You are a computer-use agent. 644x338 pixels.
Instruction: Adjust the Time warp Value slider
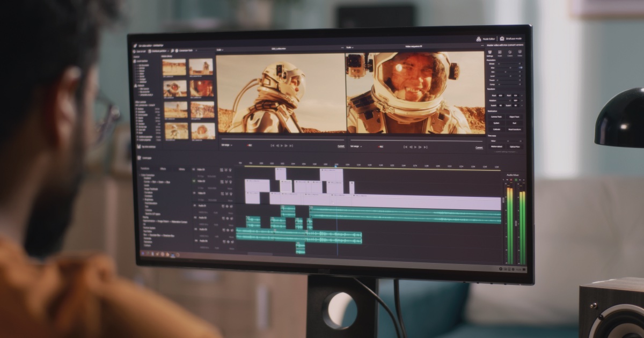pos(507,141)
